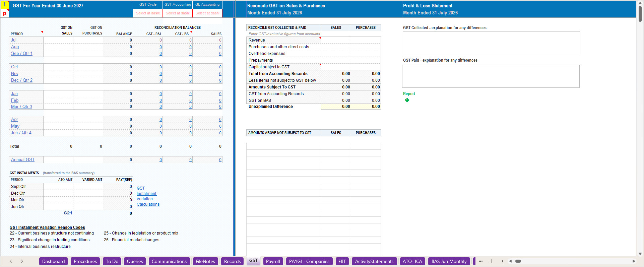The height and width of the screenshot is (267, 644).
Task: Click the yellow exclamation warning icon
Action: [4, 5]
